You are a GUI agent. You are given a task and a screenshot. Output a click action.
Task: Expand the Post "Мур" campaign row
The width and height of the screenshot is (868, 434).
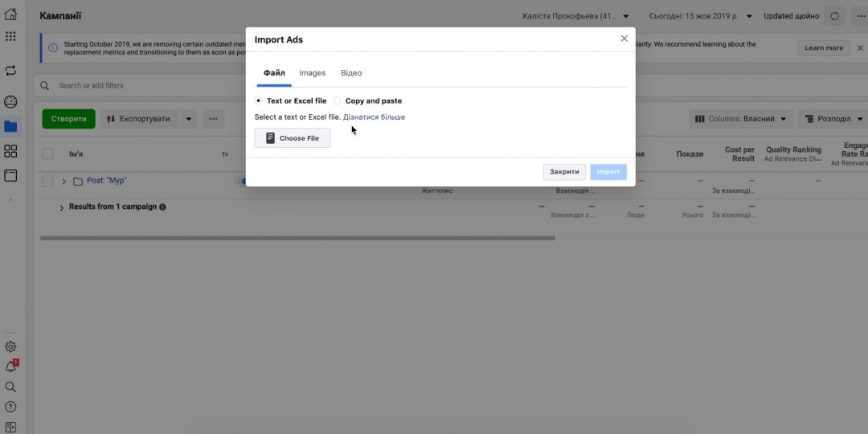click(x=63, y=182)
